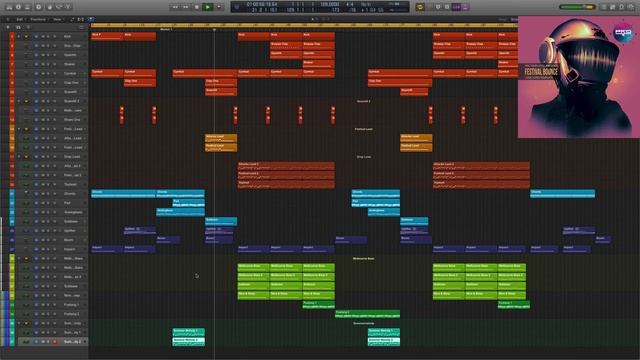Click the Record button in transport
Viewport: 640px width, 360px height.
click(x=219, y=7)
